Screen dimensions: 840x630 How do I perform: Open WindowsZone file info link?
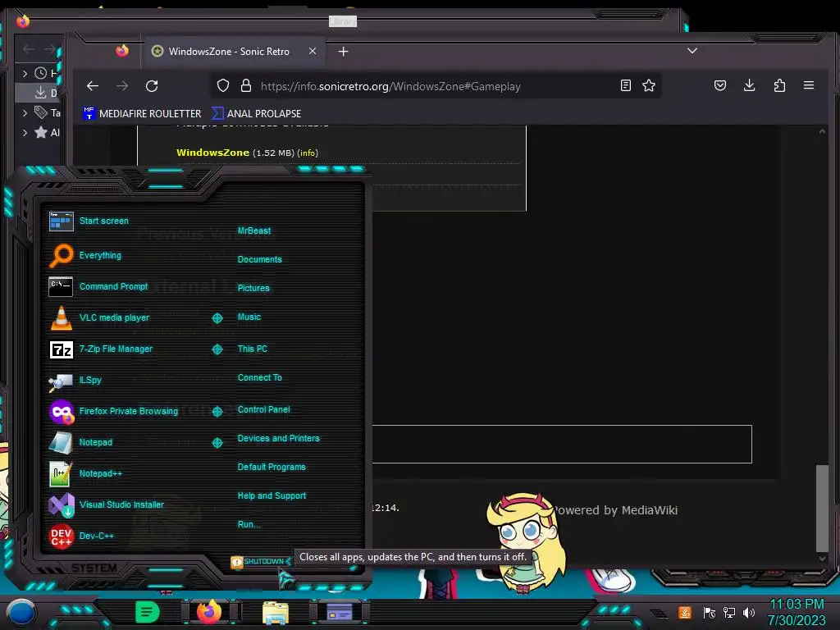tap(308, 153)
